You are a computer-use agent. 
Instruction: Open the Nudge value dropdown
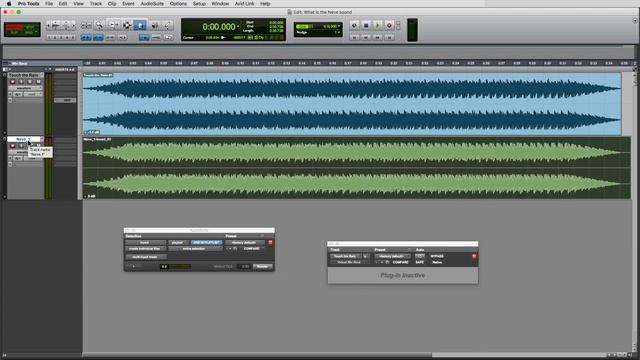338,32
